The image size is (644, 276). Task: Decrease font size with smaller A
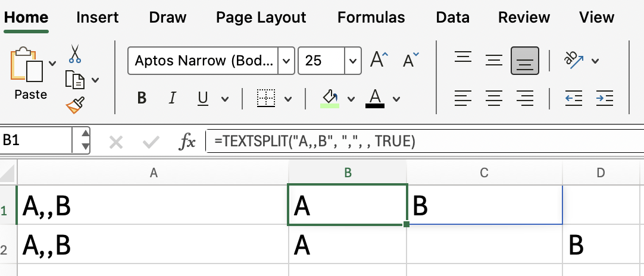[x=411, y=61]
